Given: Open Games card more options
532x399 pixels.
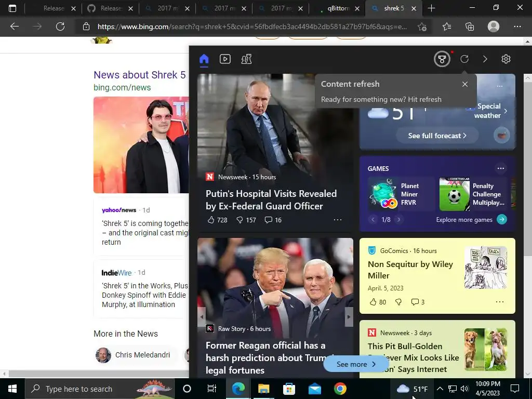Looking at the screenshot, I should [x=500, y=168].
